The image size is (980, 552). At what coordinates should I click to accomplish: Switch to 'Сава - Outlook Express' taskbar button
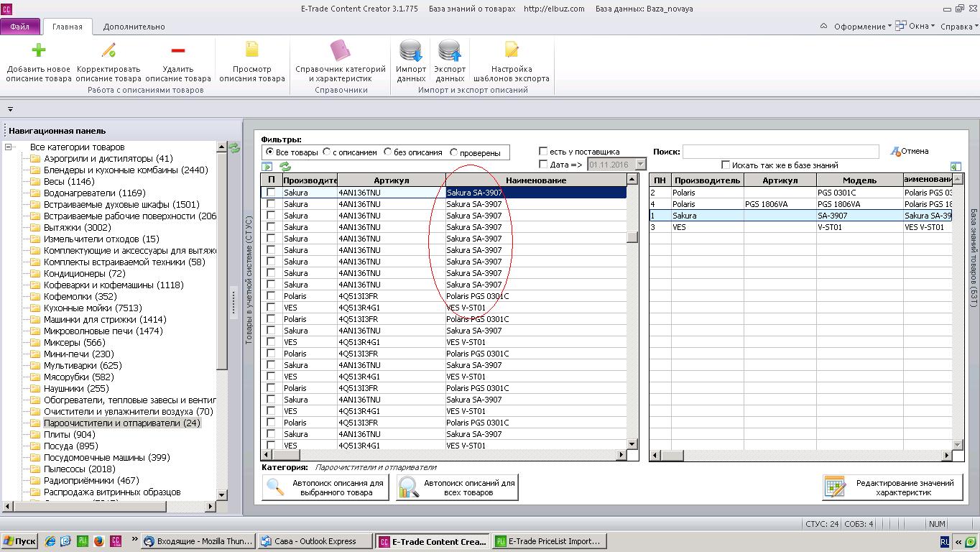coord(315,541)
